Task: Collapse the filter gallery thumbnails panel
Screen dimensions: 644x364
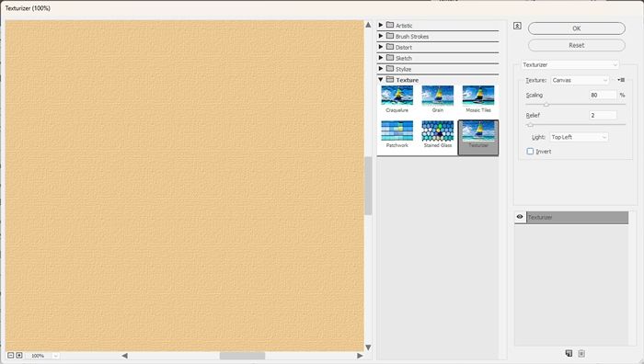Action: (517, 26)
